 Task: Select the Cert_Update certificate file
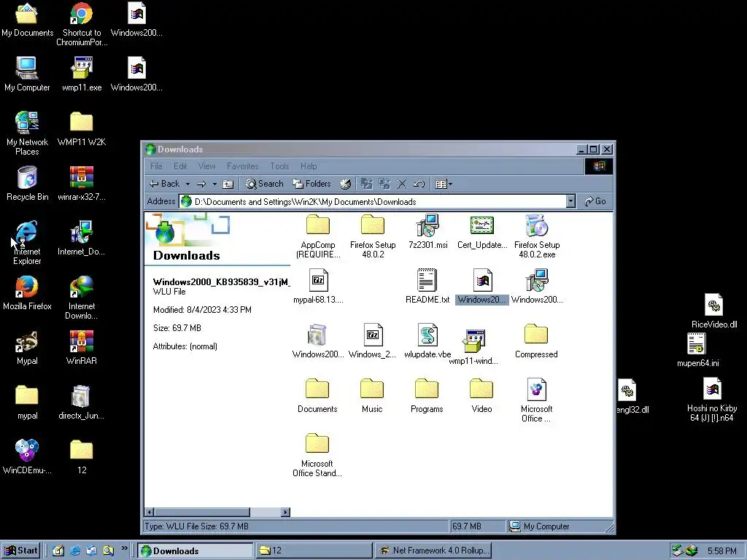(x=482, y=232)
